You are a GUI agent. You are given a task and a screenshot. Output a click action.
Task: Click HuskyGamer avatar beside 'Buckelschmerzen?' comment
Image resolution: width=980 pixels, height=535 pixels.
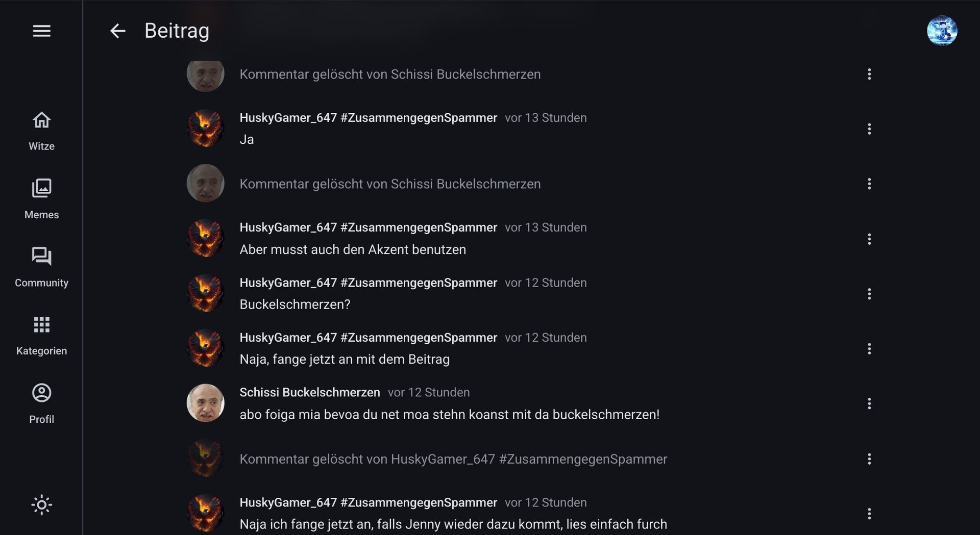(x=206, y=293)
